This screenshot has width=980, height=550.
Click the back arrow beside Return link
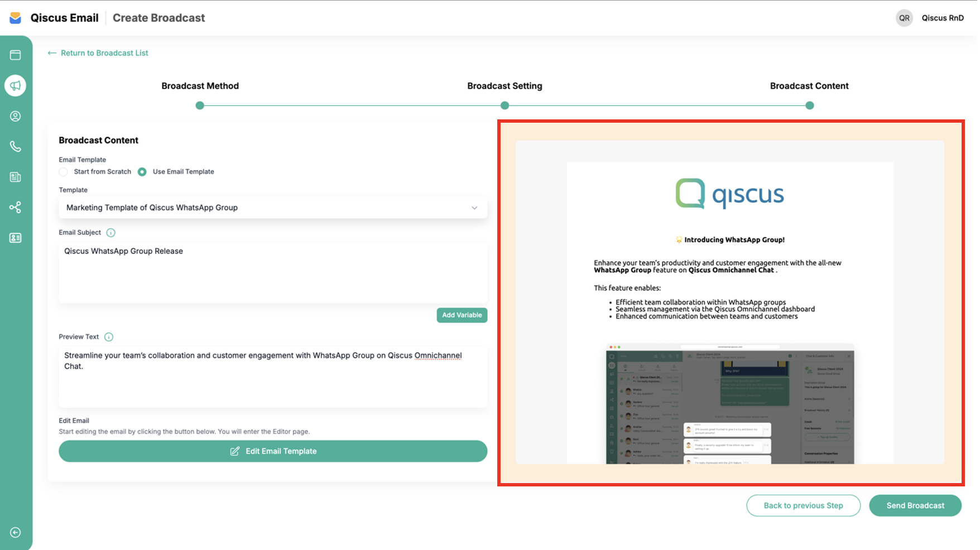tap(52, 53)
